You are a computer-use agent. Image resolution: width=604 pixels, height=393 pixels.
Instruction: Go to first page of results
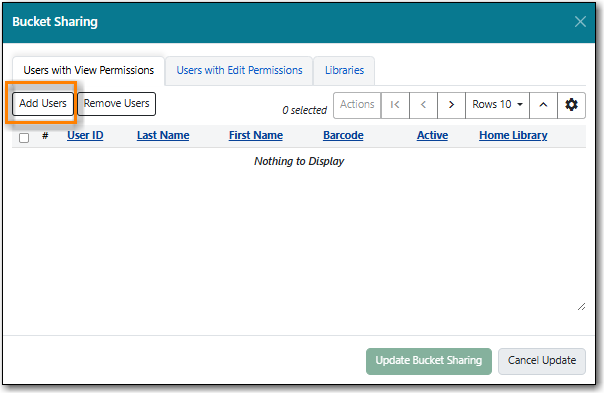pos(395,105)
